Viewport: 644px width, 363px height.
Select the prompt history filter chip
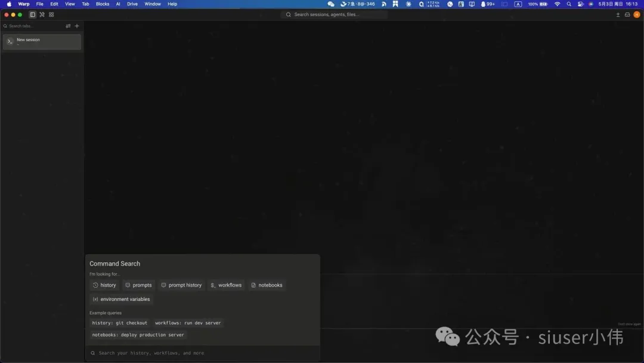point(181,285)
